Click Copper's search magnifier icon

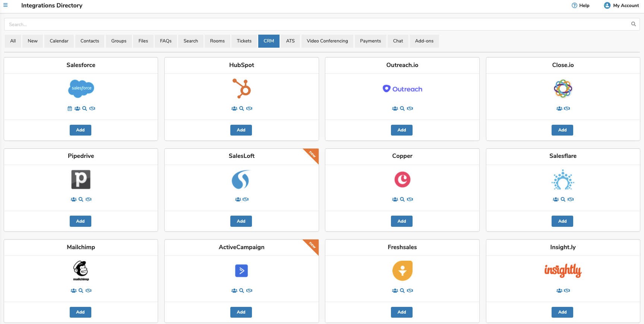pos(402,199)
